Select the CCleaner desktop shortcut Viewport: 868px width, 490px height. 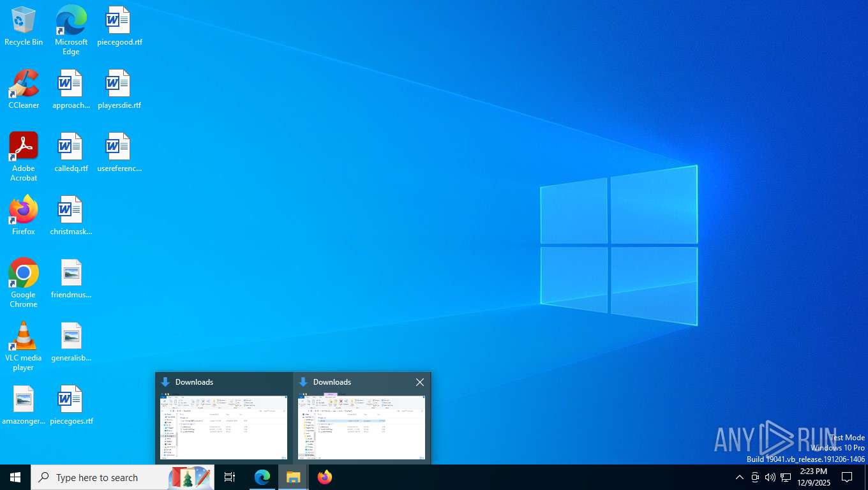click(x=24, y=89)
